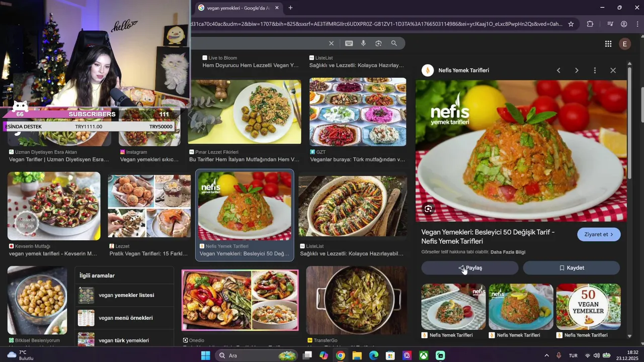Select related search vegan yemekler listesi
This screenshot has width=644, height=362.
[x=124, y=295]
